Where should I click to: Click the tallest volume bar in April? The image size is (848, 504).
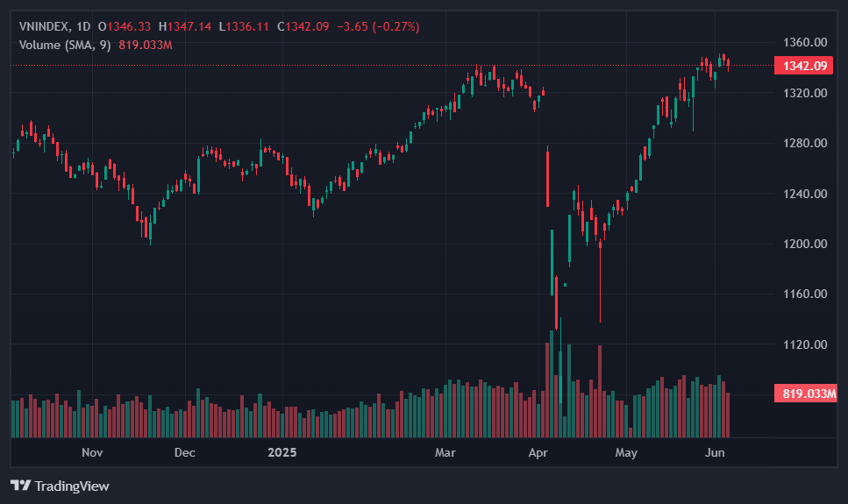coord(552,384)
